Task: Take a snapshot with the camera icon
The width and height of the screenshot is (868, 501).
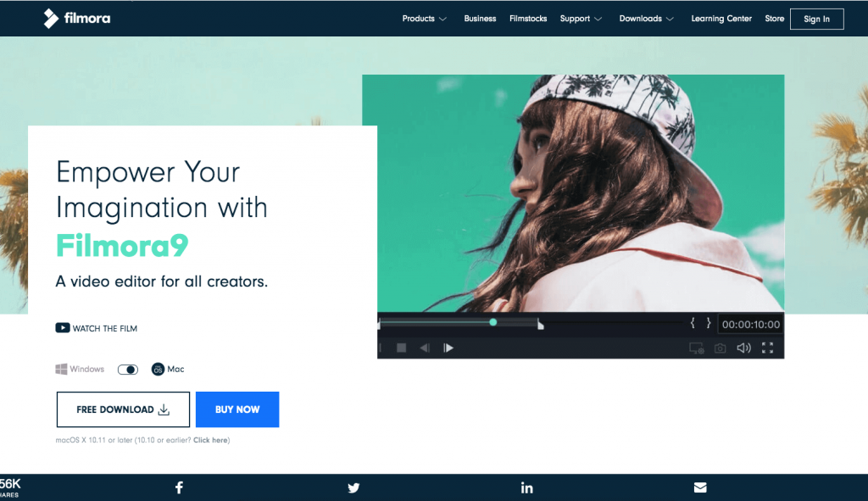Action: click(721, 348)
